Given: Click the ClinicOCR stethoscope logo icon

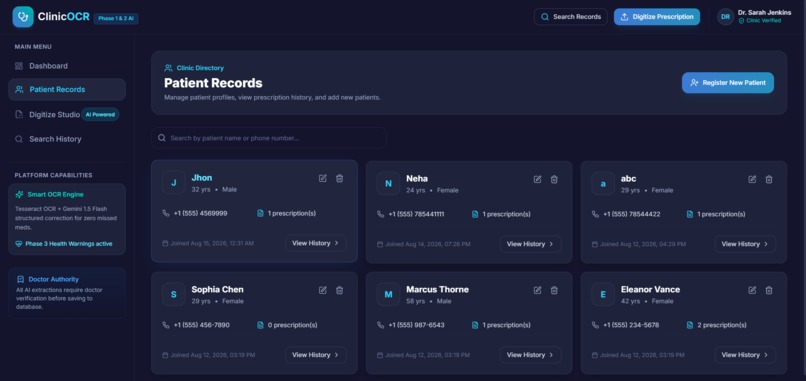Looking at the screenshot, I should pos(23,16).
